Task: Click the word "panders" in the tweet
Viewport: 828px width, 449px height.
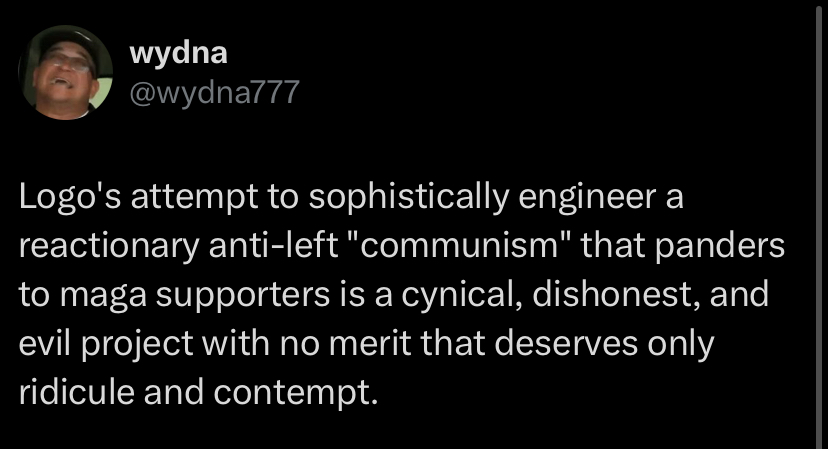Action: point(720,246)
